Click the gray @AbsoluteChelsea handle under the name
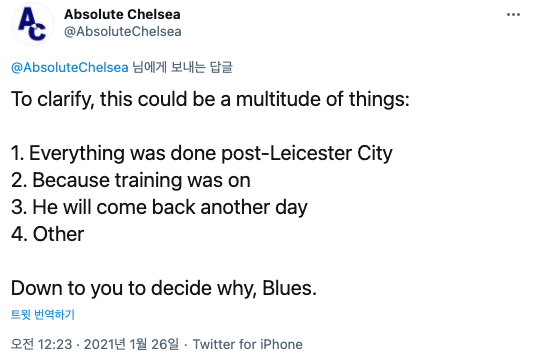The image size is (533, 364). 123,32
